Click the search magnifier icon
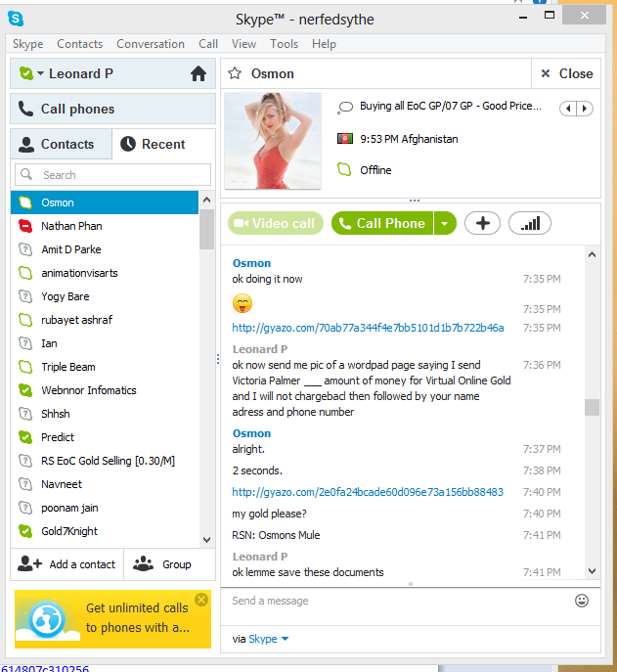The height and width of the screenshot is (672, 617). 26,174
